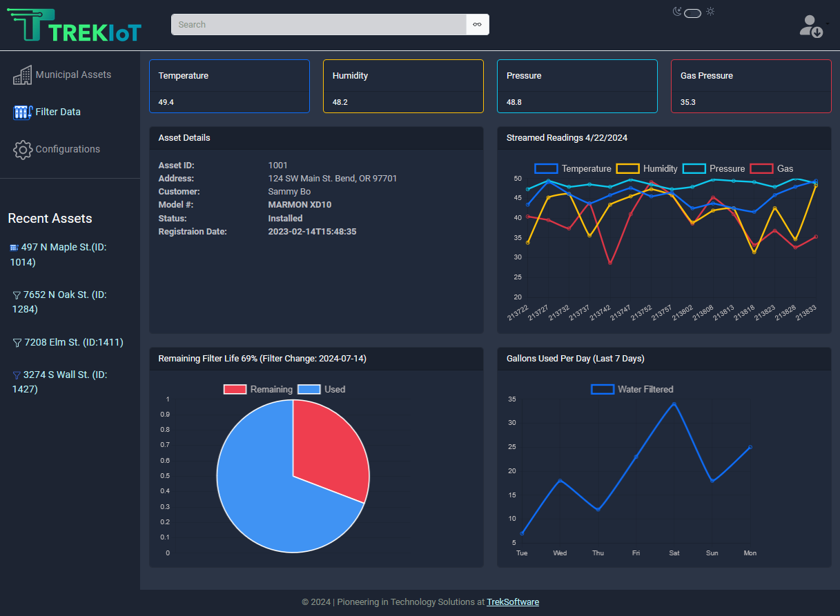Screen dimensions: 840x616
Task: Click the Filter Data sidebar icon
Action: [23, 112]
